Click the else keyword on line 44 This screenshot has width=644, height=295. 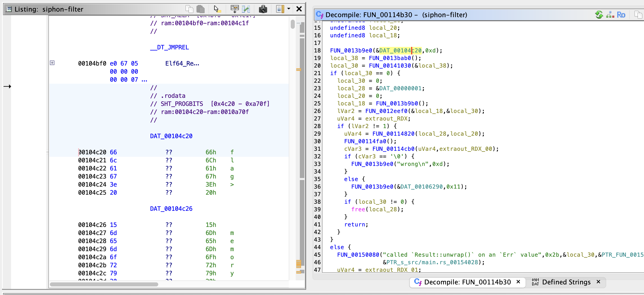[x=337, y=247]
